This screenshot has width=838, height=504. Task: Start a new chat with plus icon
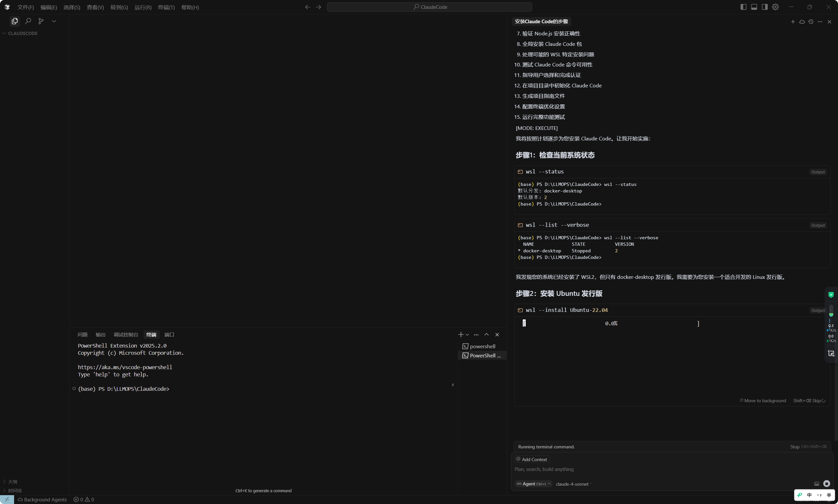click(793, 21)
